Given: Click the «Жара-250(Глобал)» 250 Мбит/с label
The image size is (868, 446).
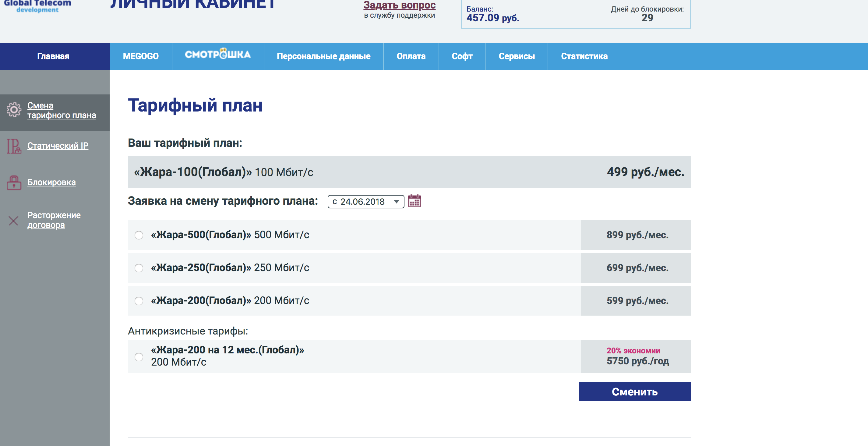Looking at the screenshot, I should coord(230,268).
